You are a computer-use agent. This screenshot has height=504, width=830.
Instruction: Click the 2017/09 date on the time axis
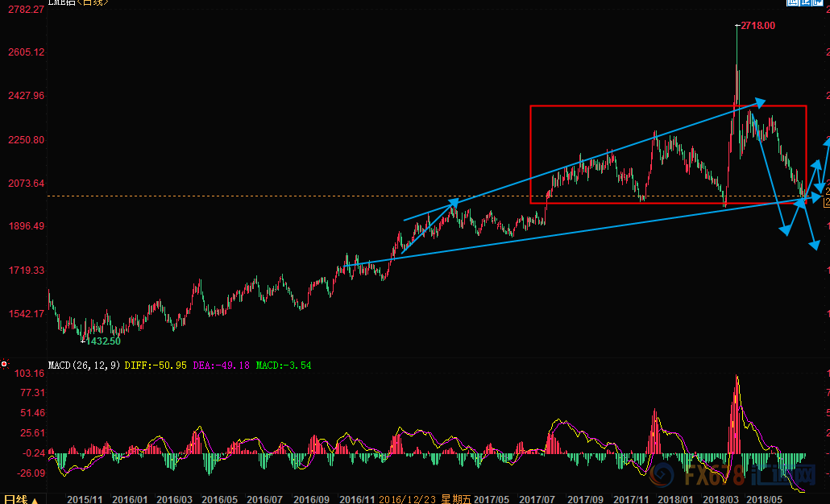pos(586,499)
